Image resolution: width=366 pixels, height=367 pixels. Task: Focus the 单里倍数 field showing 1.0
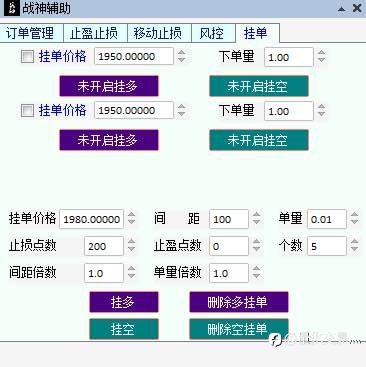click(229, 273)
